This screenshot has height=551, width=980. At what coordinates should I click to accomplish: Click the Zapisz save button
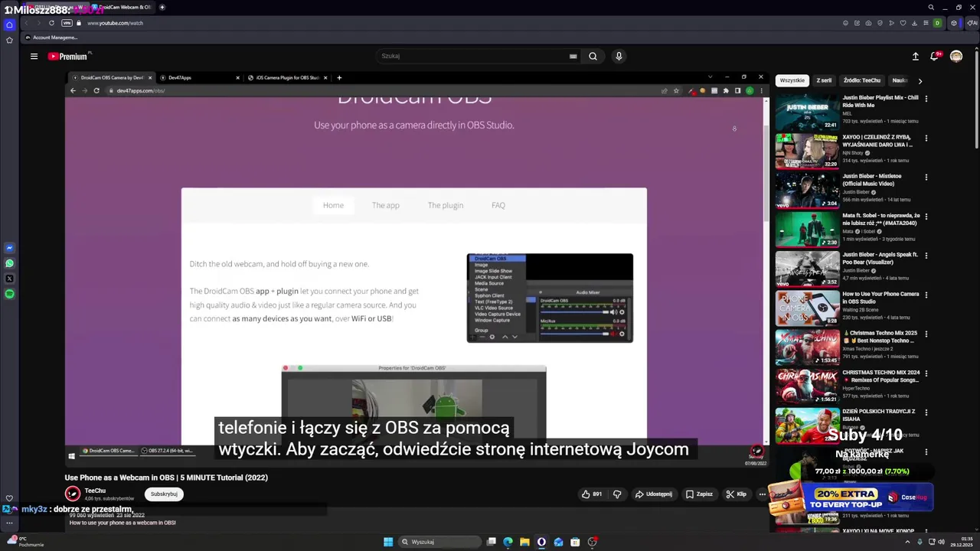[700, 494]
